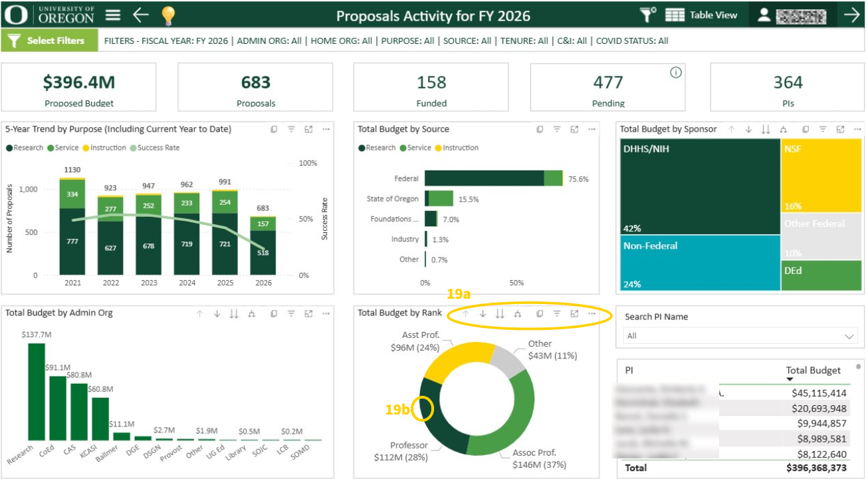Sort table by Total Budget column header
This screenshot has height=483, width=868.
pos(813,370)
